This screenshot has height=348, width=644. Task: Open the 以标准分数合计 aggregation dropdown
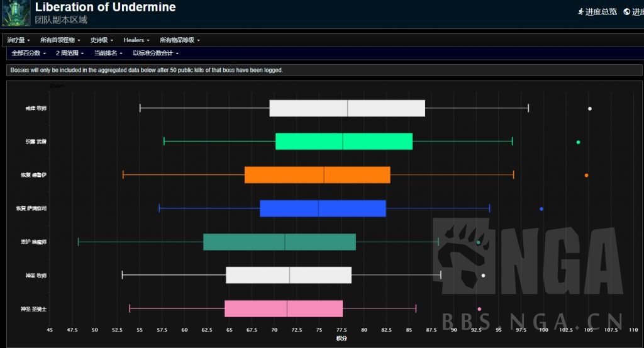point(155,53)
